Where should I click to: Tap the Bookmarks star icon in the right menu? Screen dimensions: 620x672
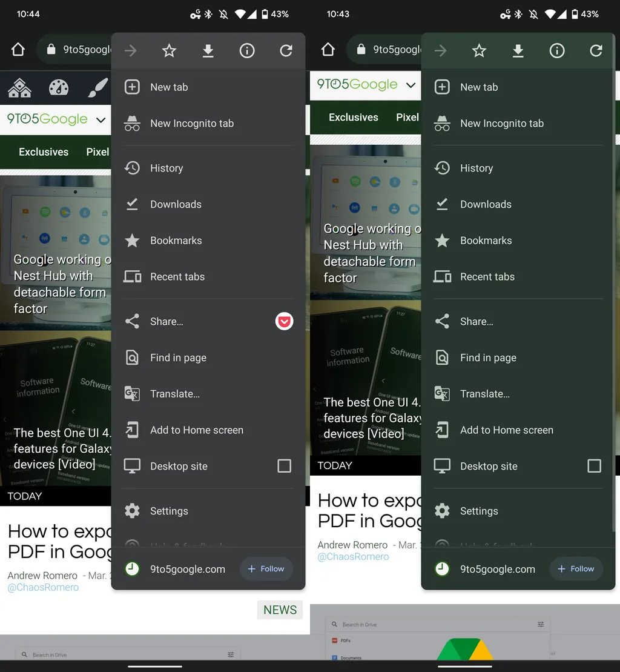tap(442, 241)
